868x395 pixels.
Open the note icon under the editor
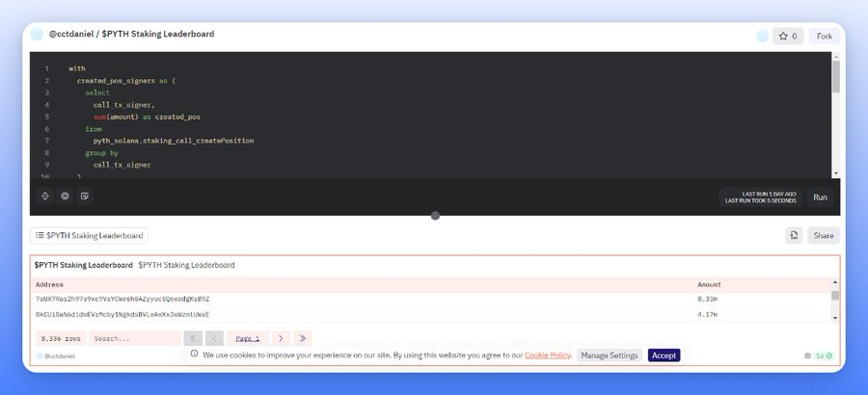tap(84, 196)
